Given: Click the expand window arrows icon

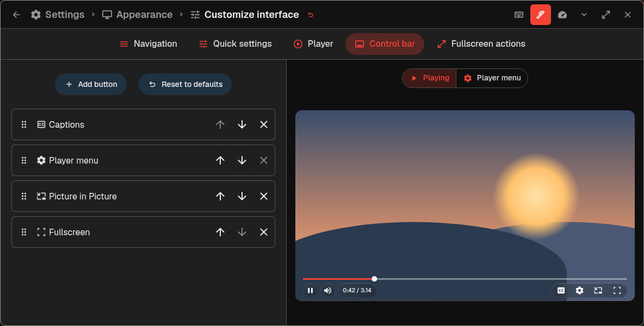Looking at the screenshot, I should [606, 15].
